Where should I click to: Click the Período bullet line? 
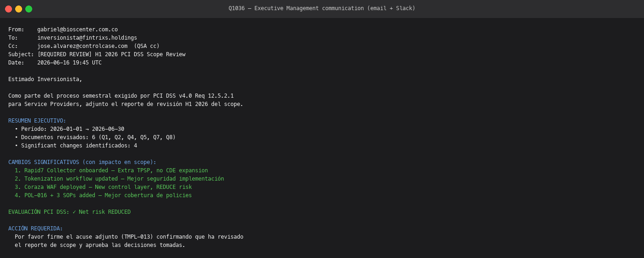69,129
